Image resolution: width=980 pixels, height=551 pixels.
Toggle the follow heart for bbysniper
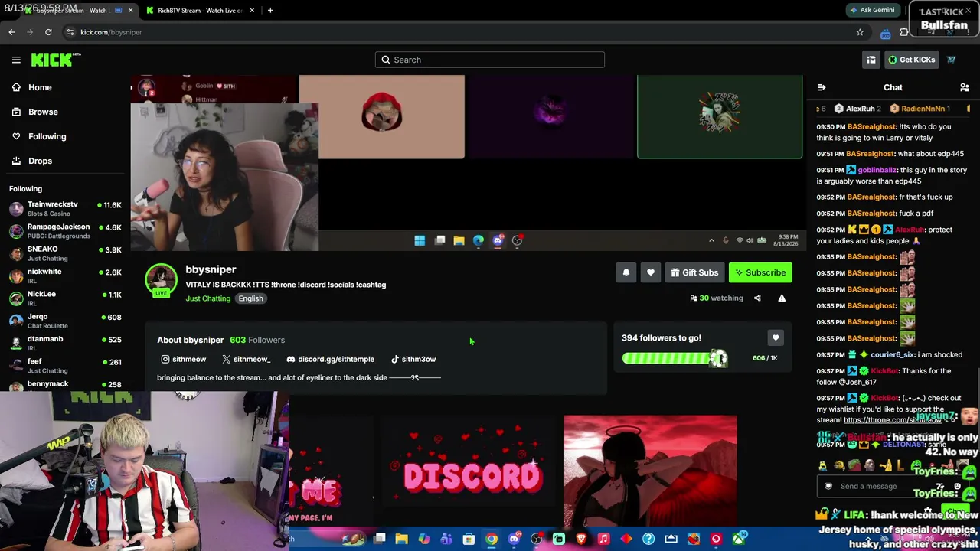coord(651,272)
